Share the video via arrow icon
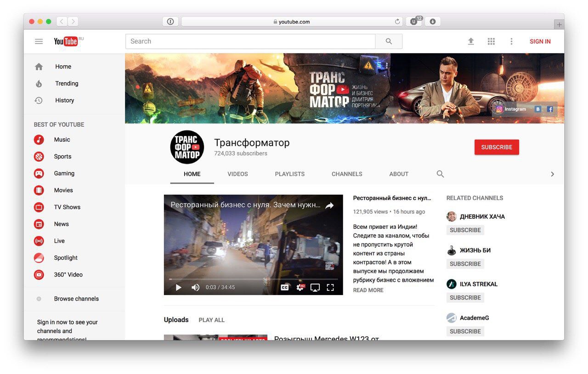588x374 pixels. (x=329, y=206)
